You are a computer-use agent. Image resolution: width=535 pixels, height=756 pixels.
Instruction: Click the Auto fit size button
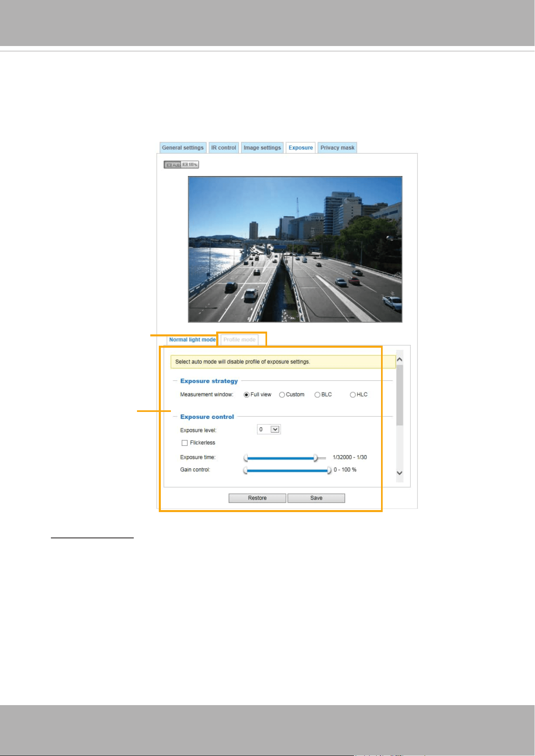click(173, 165)
